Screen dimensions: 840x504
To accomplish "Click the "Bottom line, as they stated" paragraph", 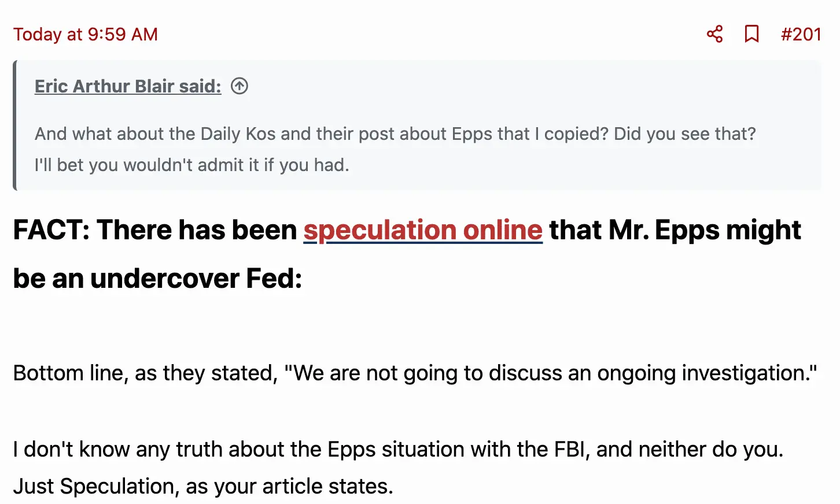I will pyautogui.click(x=145, y=373).
